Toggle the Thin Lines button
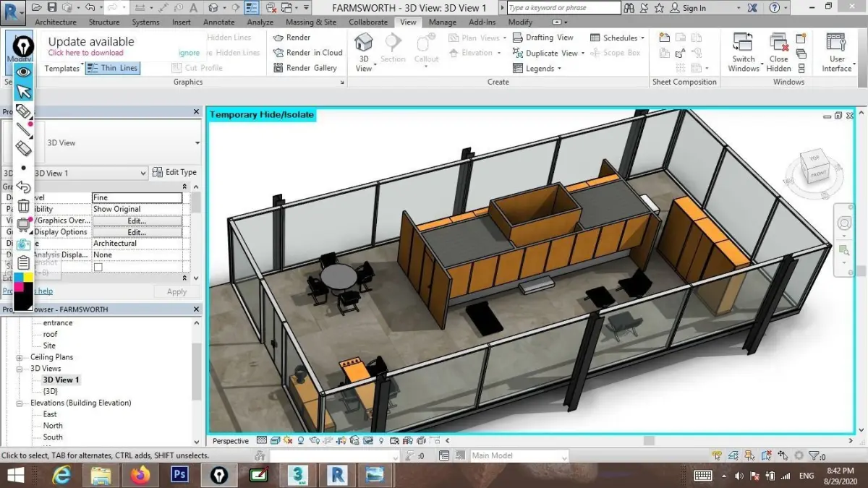The width and height of the screenshot is (868, 488). coord(113,68)
